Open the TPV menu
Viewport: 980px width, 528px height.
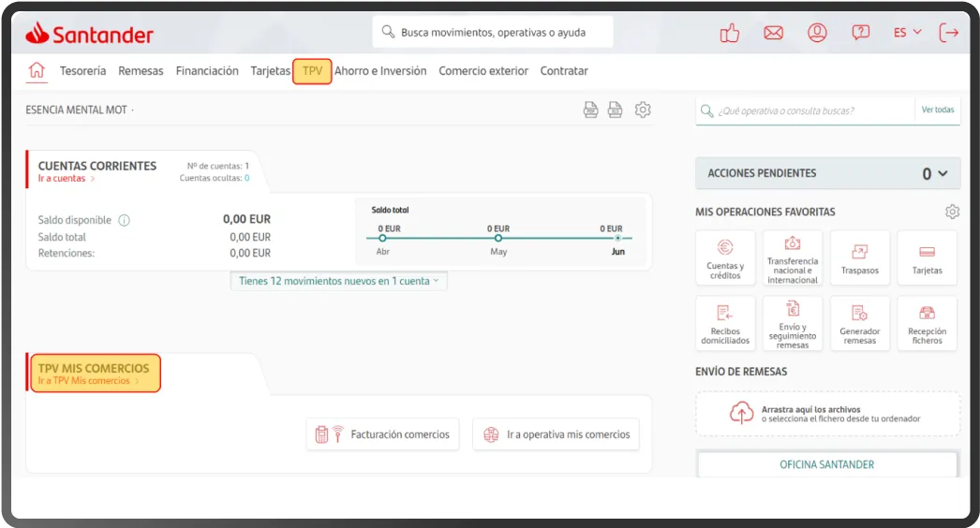click(313, 70)
